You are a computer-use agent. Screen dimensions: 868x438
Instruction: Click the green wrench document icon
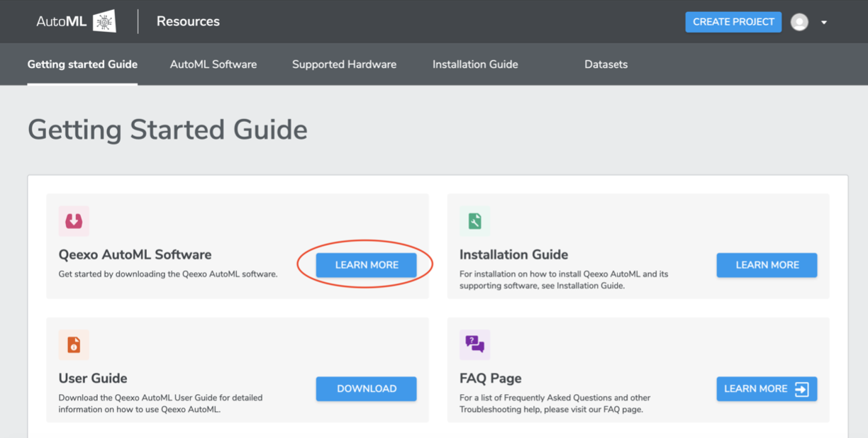pyautogui.click(x=474, y=222)
